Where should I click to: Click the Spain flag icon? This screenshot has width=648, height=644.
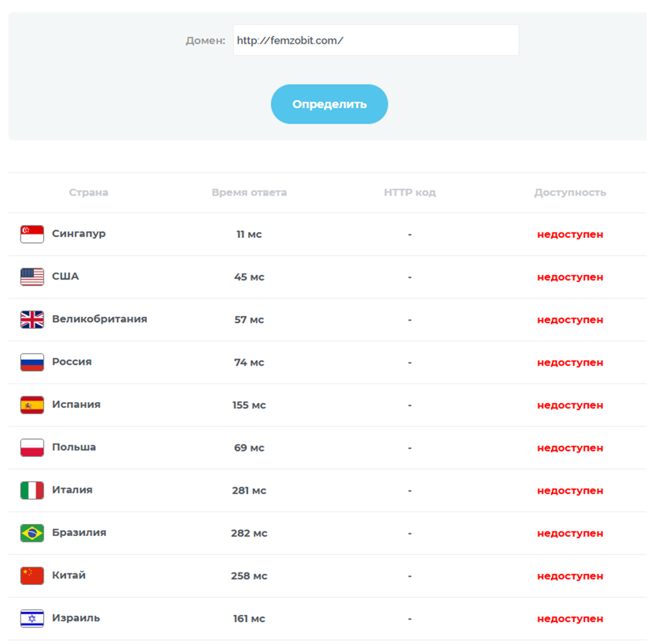[32, 405]
